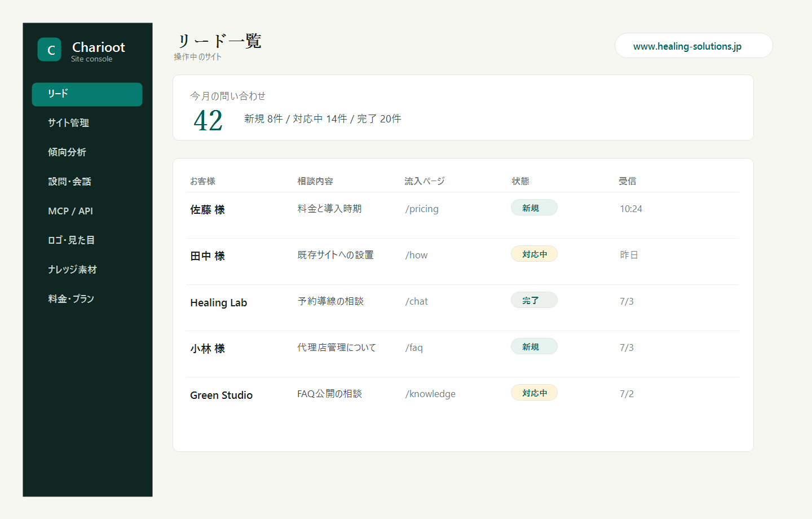This screenshot has height=519, width=812.
Task: Click the 7/2 received date
Action: [x=626, y=394]
